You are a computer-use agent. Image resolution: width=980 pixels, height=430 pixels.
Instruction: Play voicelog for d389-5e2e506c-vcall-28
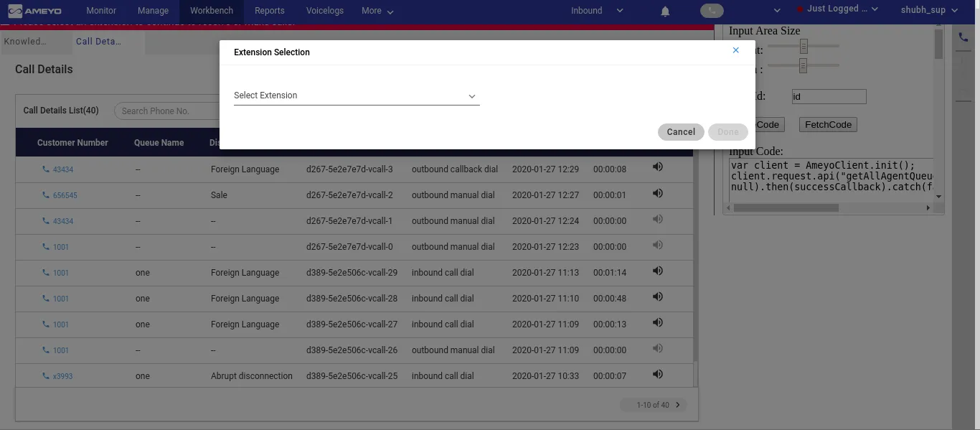point(657,296)
